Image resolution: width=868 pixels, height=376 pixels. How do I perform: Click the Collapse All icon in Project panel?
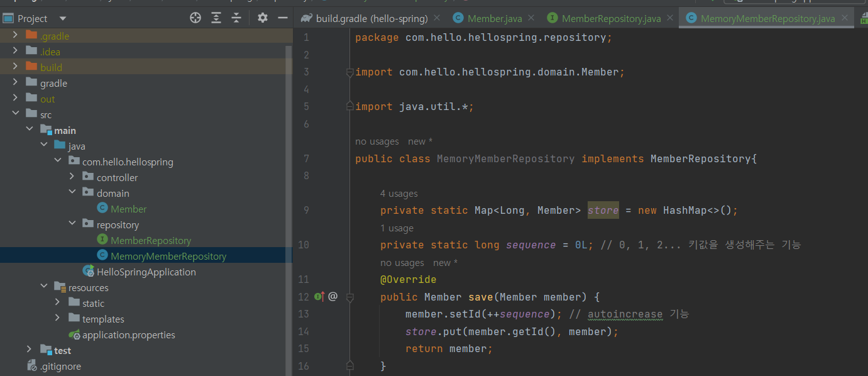pos(236,18)
